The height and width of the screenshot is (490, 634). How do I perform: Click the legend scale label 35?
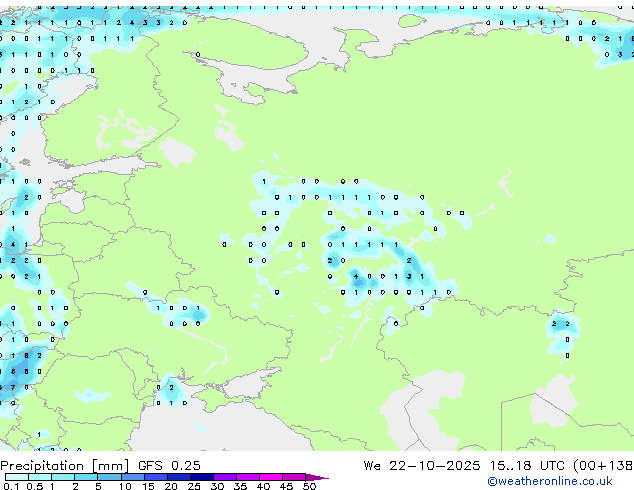pyautogui.click(x=240, y=486)
